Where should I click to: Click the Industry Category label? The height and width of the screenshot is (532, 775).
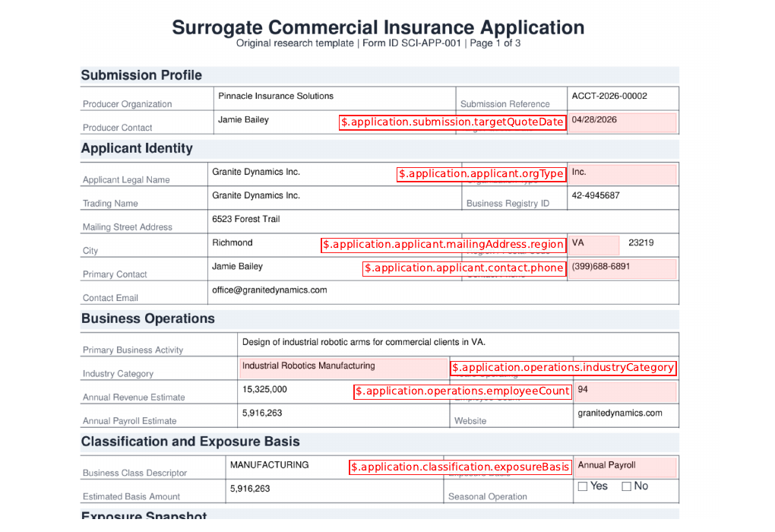coord(118,374)
